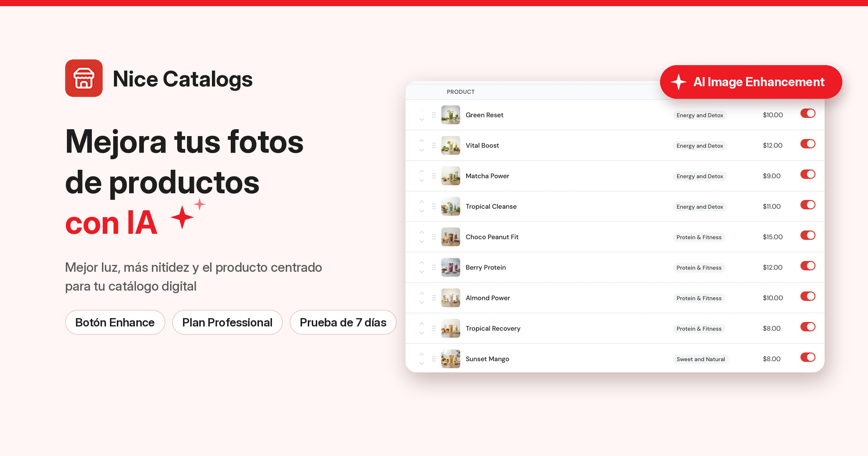Image resolution: width=868 pixels, height=456 pixels.
Task: Click the AI Image Enhancement button
Action: pyautogui.click(x=751, y=82)
